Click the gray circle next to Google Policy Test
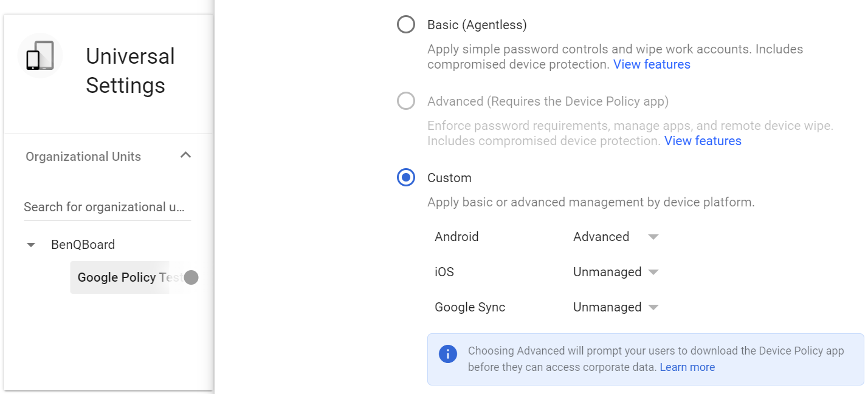This screenshot has width=868, height=394. [x=191, y=277]
